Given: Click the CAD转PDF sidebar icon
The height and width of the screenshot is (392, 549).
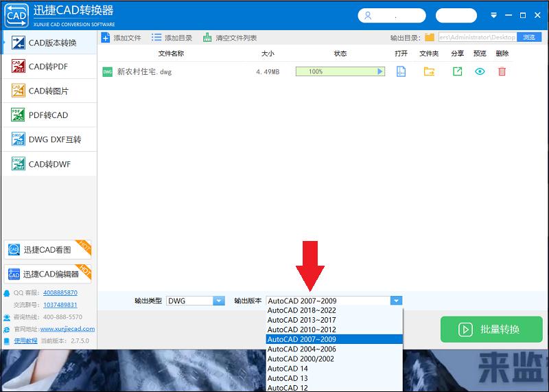Looking at the screenshot, I should [19, 66].
